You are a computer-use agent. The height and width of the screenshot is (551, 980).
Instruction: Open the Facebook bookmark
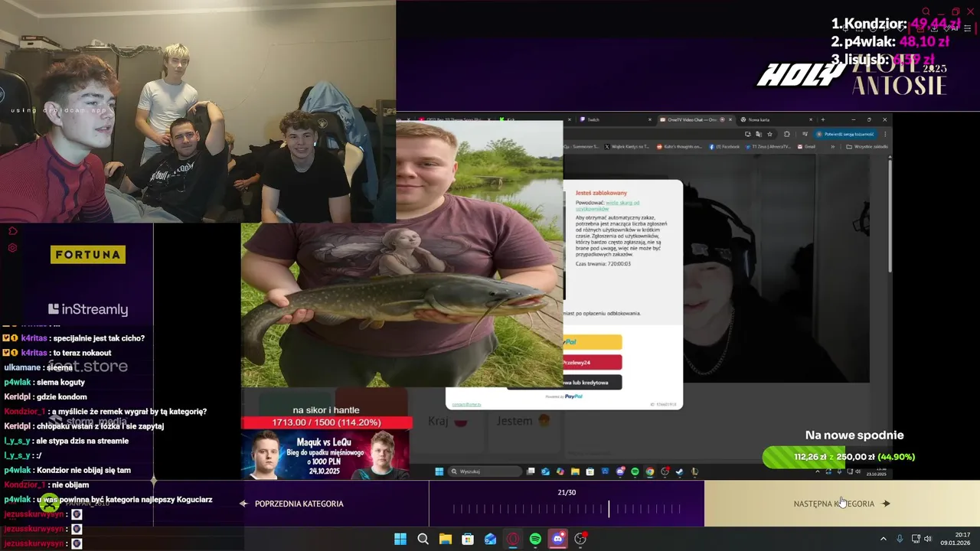pyautogui.click(x=724, y=146)
